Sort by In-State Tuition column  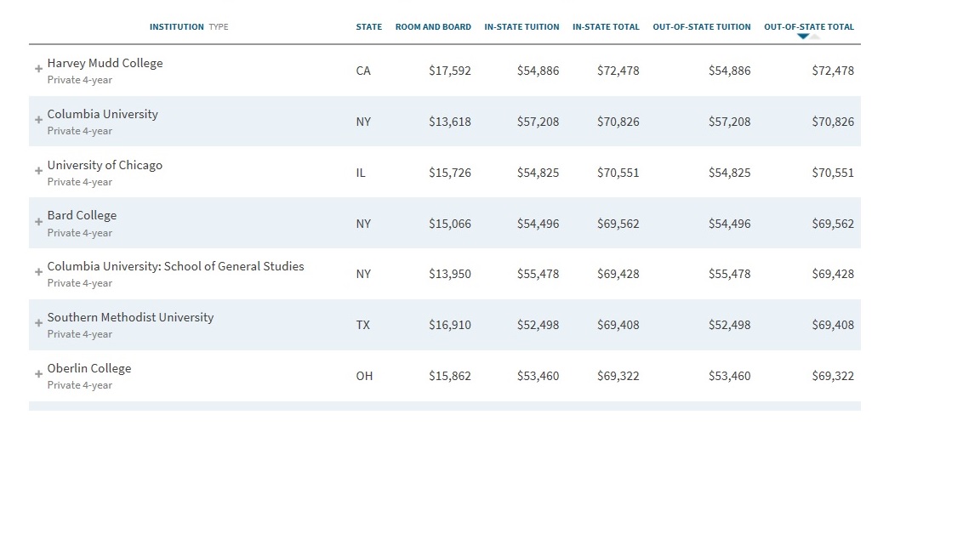pyautogui.click(x=521, y=27)
